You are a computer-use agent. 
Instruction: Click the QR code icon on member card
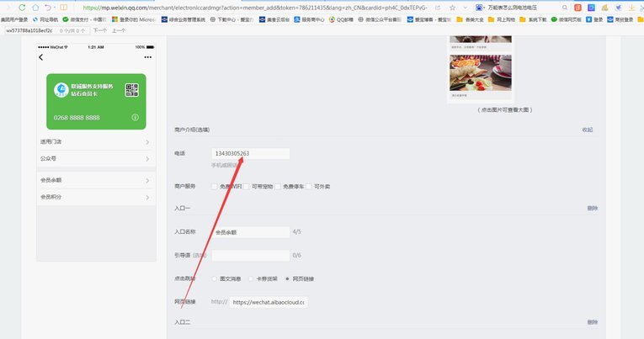132,90
